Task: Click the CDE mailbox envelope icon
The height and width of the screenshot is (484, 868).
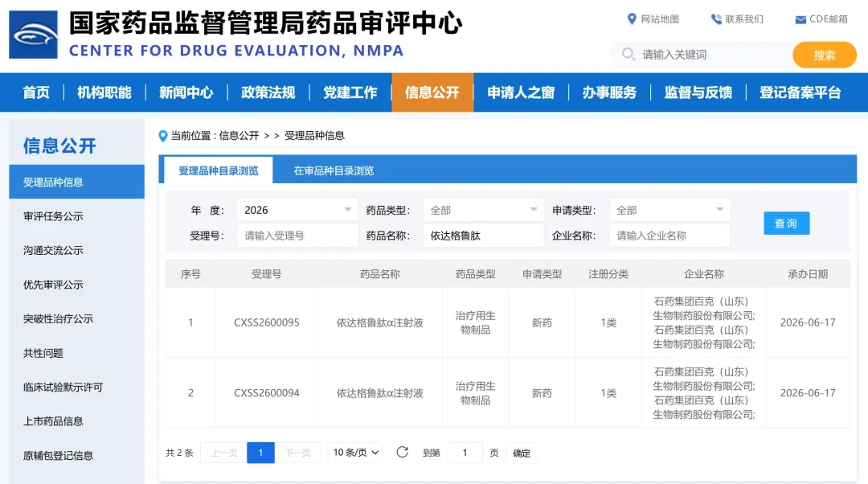Action: click(800, 19)
